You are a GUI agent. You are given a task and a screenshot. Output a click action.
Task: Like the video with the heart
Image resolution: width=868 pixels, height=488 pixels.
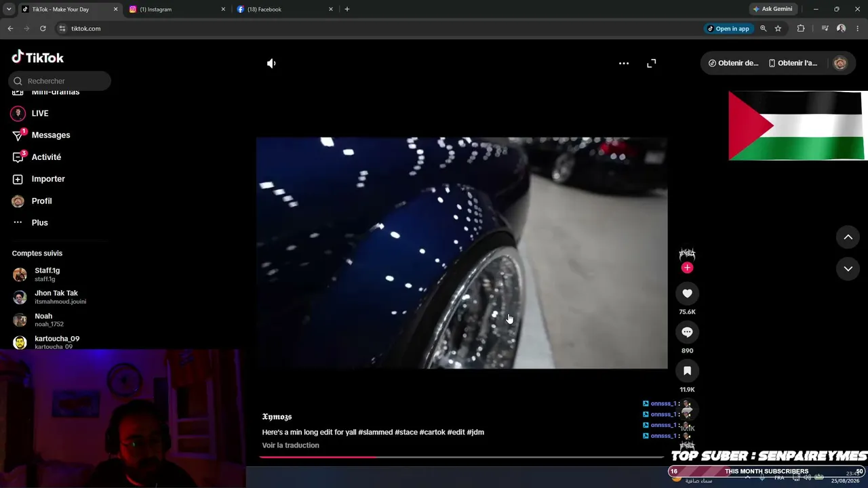click(x=687, y=293)
